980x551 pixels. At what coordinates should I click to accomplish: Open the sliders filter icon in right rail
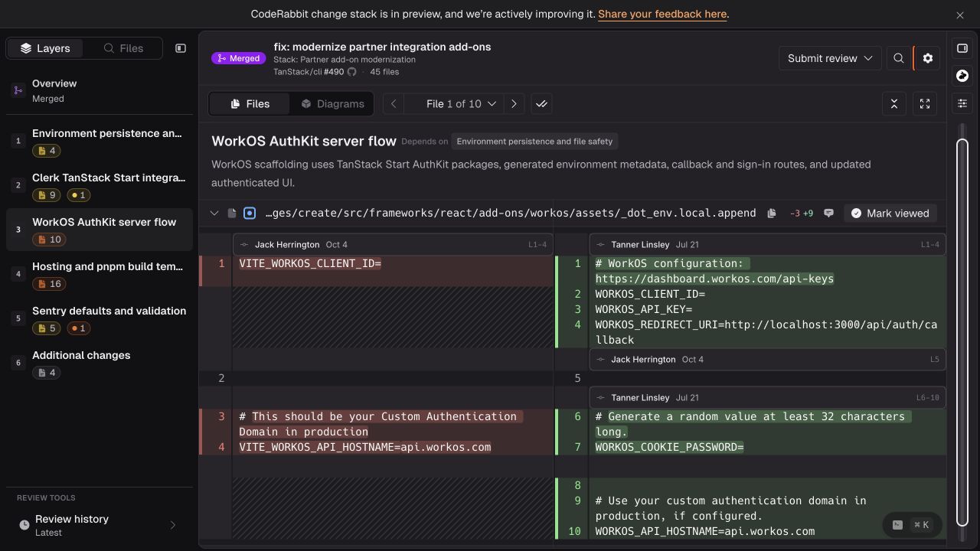pyautogui.click(x=962, y=103)
